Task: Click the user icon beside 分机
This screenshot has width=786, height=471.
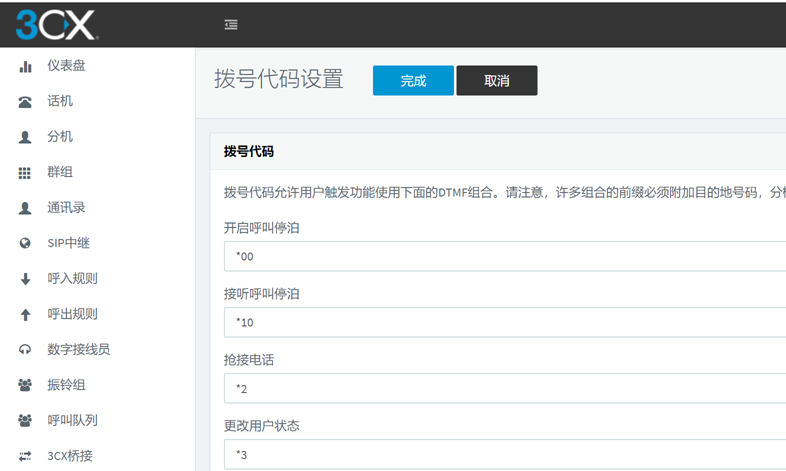Action: 25,137
